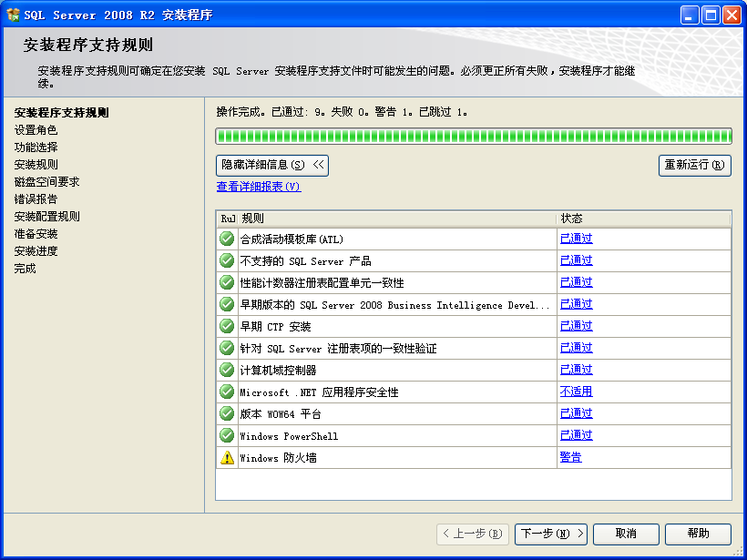This screenshot has width=747, height=560.
Task: Click the 警告 link for Windows 防火墙
Action: pyautogui.click(x=569, y=457)
